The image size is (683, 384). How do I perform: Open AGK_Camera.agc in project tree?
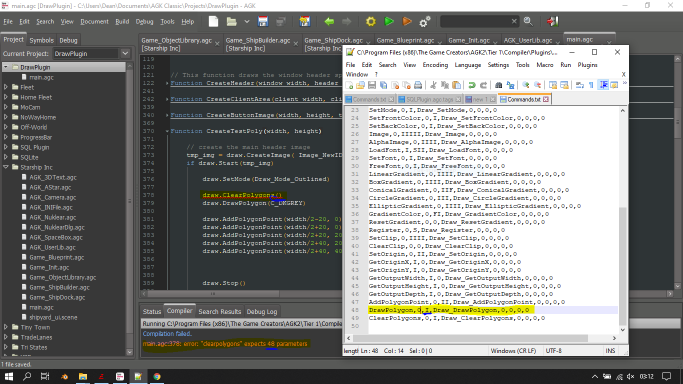(53, 197)
